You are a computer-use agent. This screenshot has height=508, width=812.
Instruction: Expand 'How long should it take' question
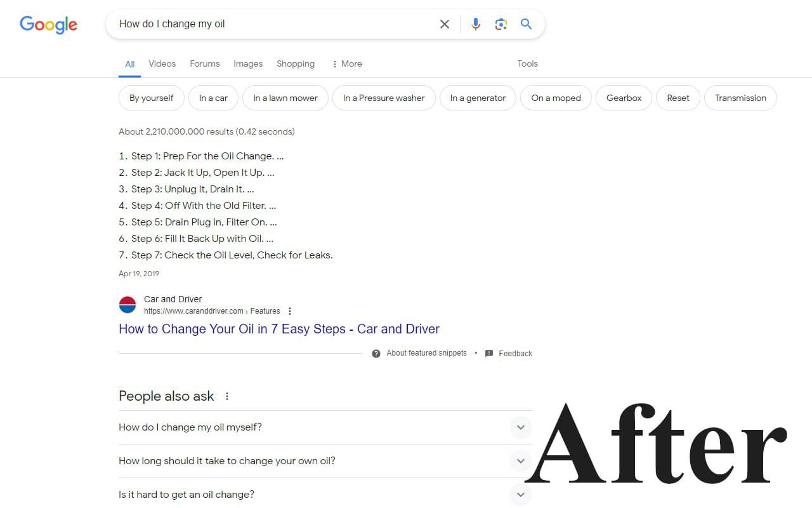point(520,461)
